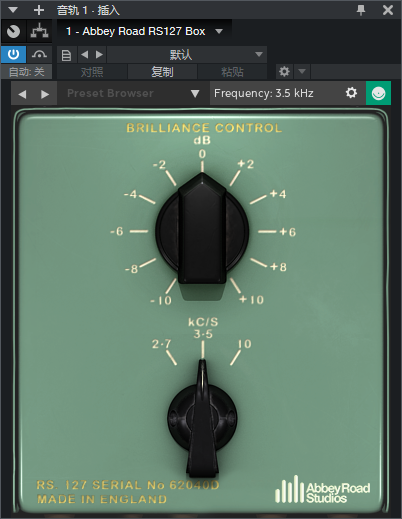Click the 对照 compare button
This screenshot has height=519, width=402.
92,72
